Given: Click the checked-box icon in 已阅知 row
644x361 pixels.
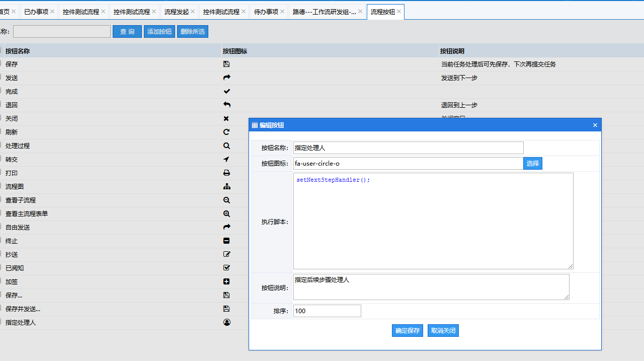Looking at the screenshot, I should (x=226, y=268).
